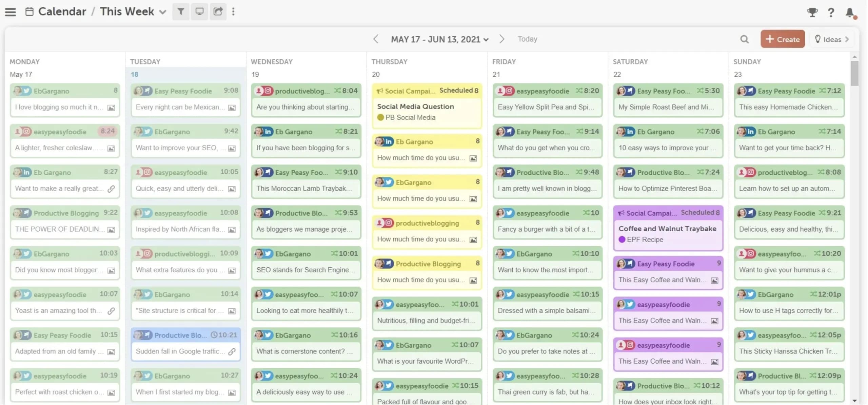Activate the TV display mode icon
This screenshot has width=868, height=405.
(199, 11)
